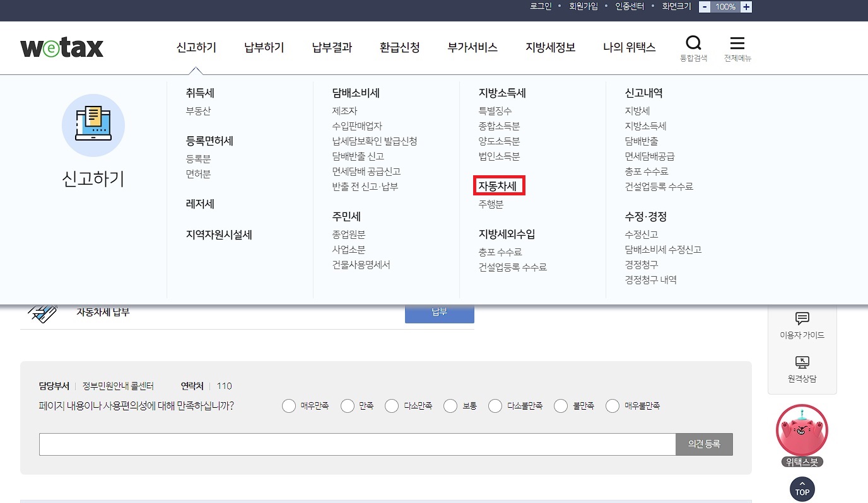Mark 매우불만족 in the survey
This screenshot has width=868, height=503.
pyautogui.click(x=613, y=405)
